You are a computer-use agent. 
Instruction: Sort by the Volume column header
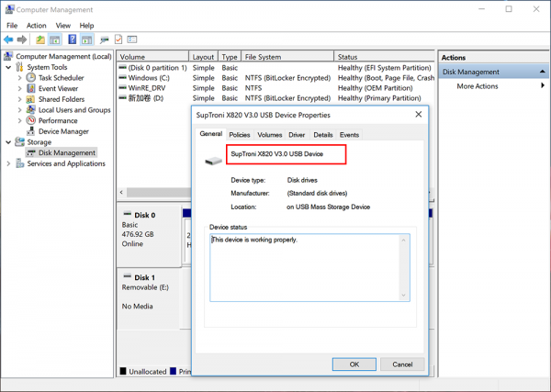click(x=153, y=57)
